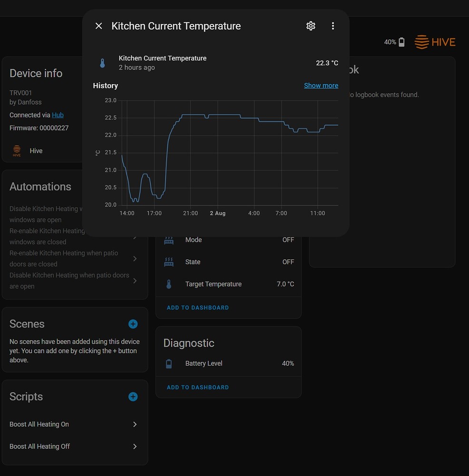Click the radiator icon next to State
The height and width of the screenshot is (476, 469).
coord(168,261)
